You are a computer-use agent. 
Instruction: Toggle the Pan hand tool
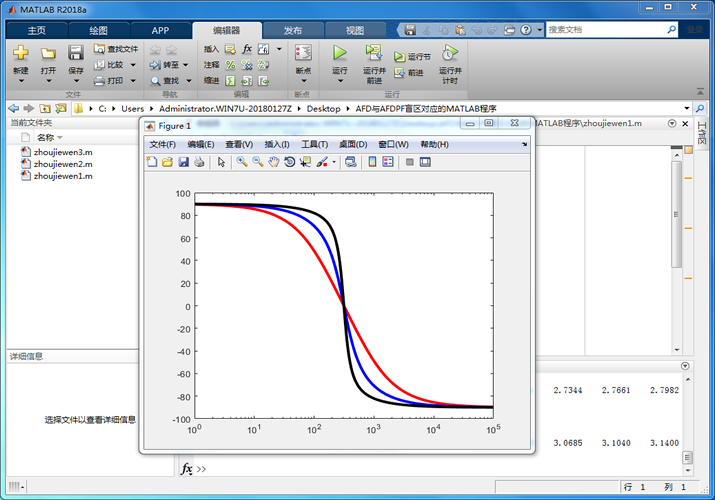click(x=273, y=162)
